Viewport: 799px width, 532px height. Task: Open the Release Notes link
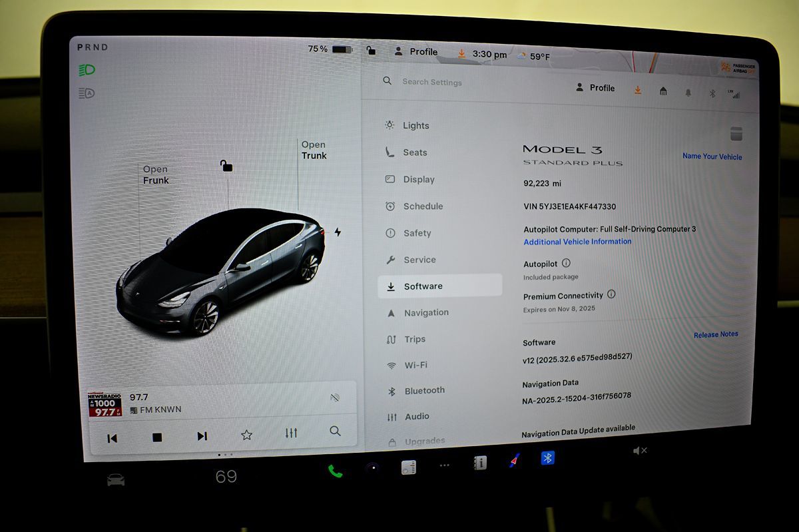tap(715, 334)
